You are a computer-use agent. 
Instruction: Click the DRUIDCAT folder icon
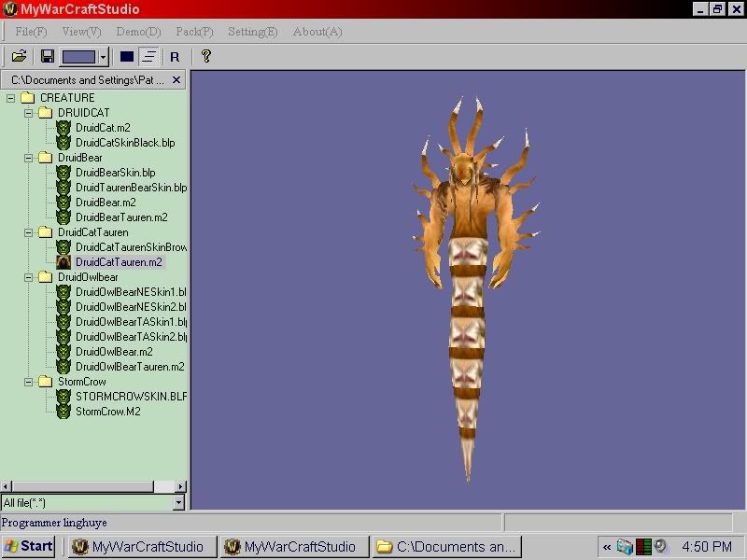click(x=45, y=113)
